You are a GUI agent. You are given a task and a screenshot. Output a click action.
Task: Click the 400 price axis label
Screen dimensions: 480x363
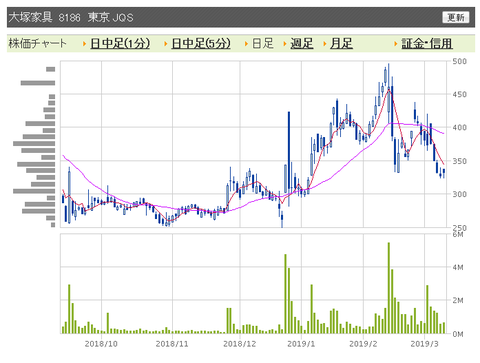(459, 127)
